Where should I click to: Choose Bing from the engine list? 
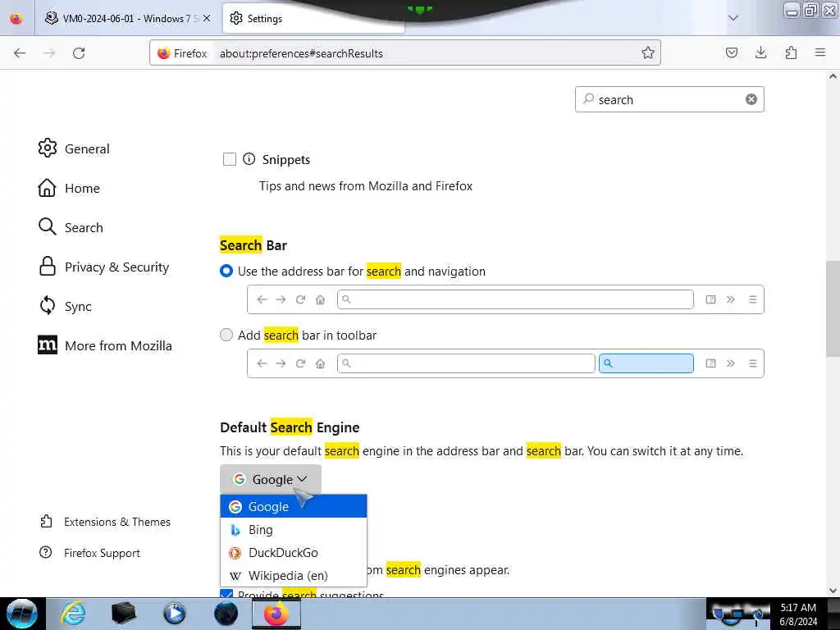pos(294,529)
